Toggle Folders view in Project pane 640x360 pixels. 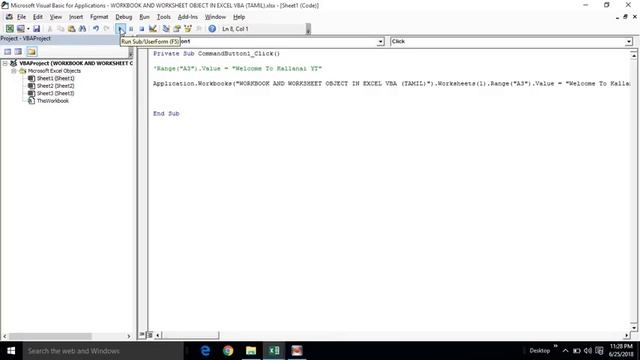32,51
